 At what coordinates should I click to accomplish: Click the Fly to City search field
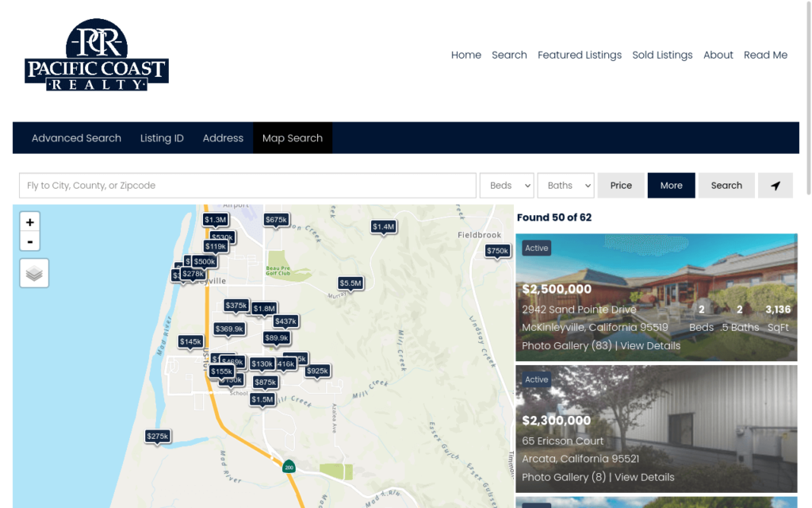pyautogui.click(x=247, y=186)
